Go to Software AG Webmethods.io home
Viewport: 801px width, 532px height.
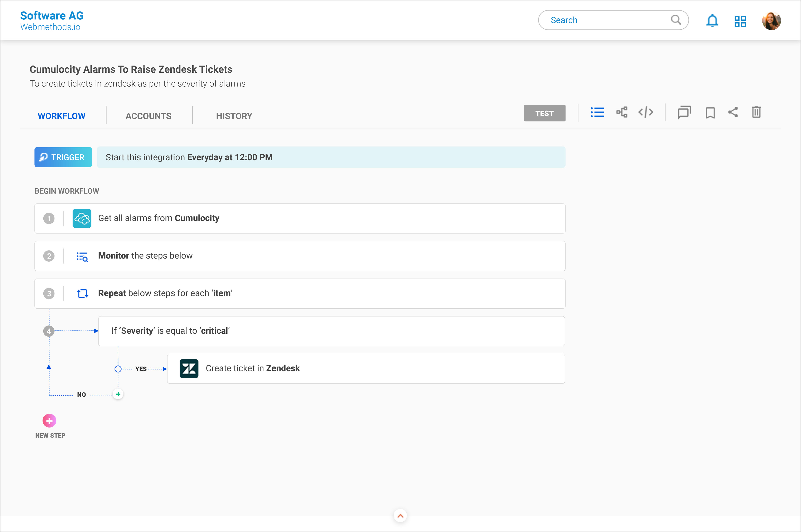click(x=52, y=21)
